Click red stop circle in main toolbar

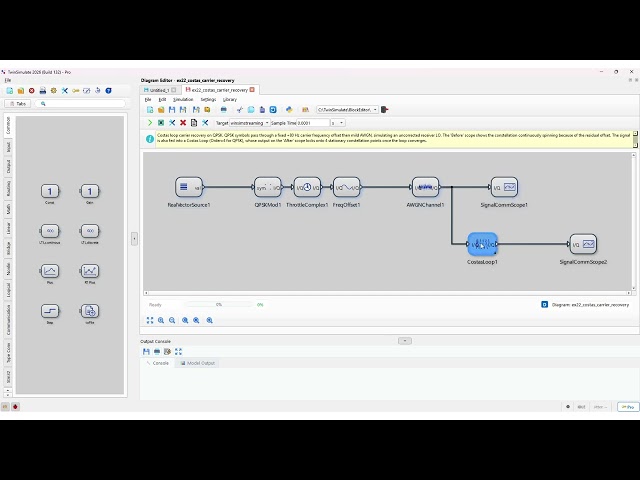(x=31, y=91)
